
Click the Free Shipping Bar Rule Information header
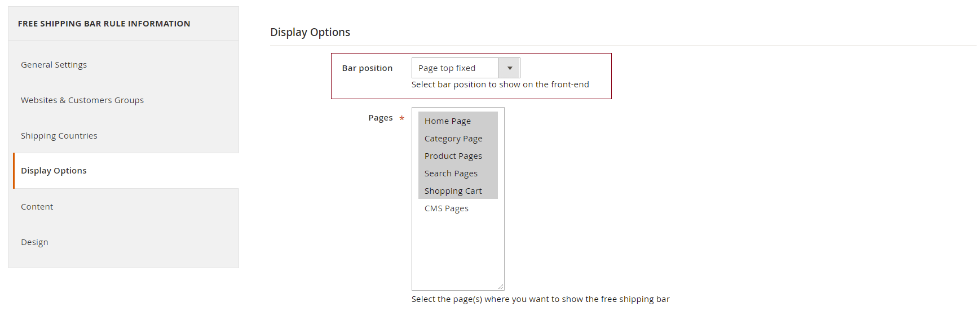[x=104, y=24]
